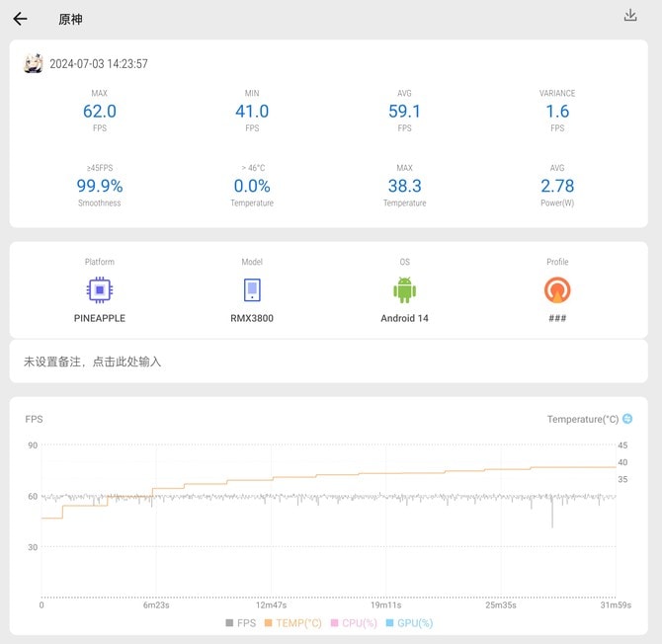Select the 2.78 average power stat
The image size is (662, 644).
tap(557, 186)
